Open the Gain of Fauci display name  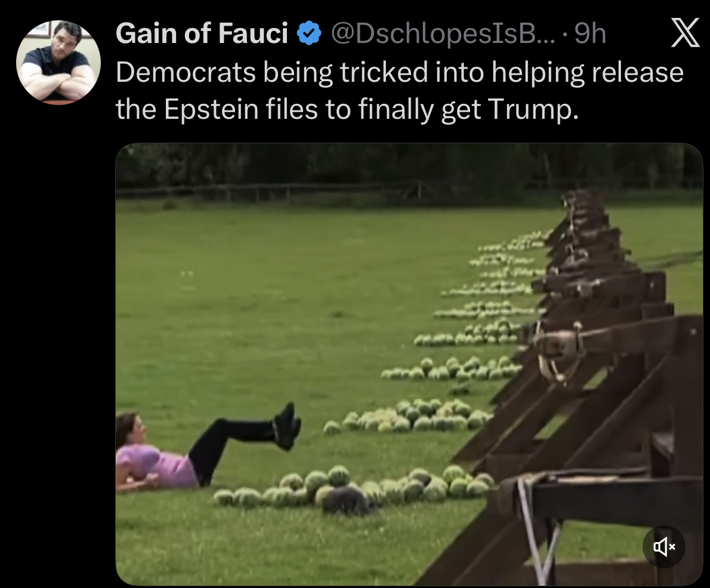point(202,33)
